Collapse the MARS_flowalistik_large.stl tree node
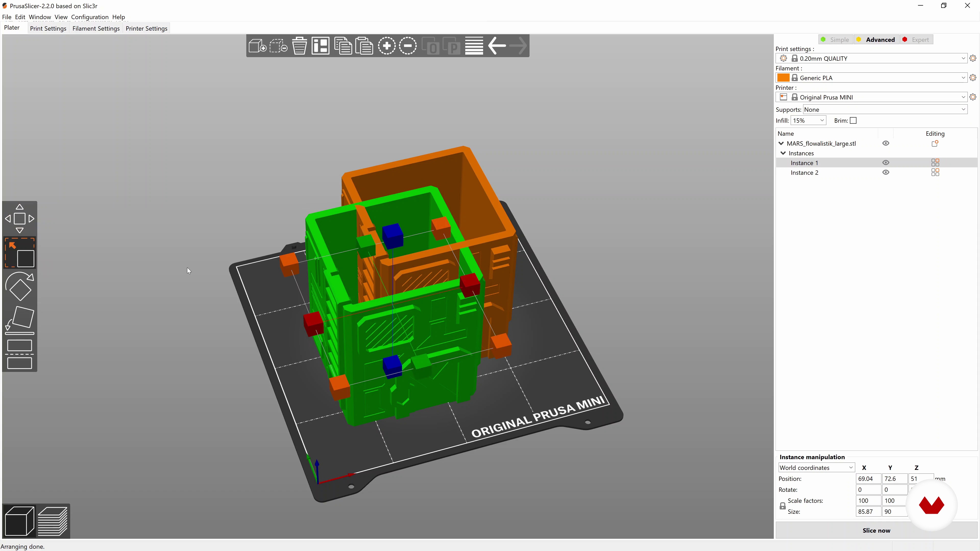Image resolution: width=980 pixels, height=551 pixels. coord(781,143)
